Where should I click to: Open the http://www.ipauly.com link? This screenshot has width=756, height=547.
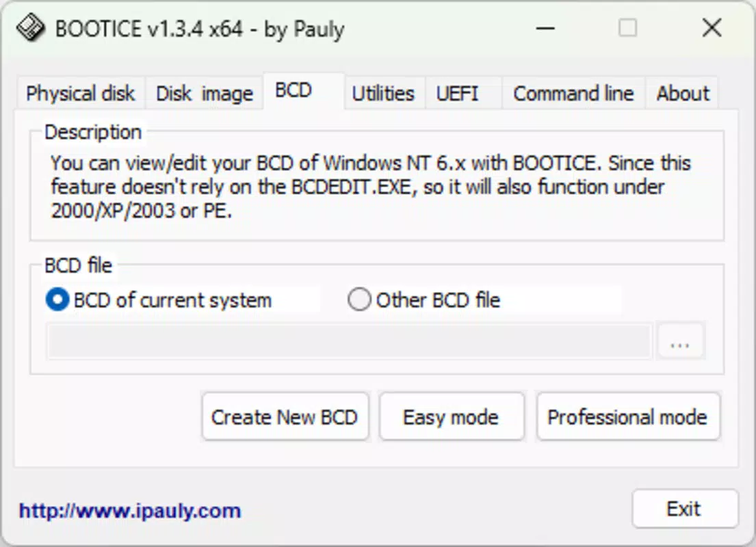130,511
